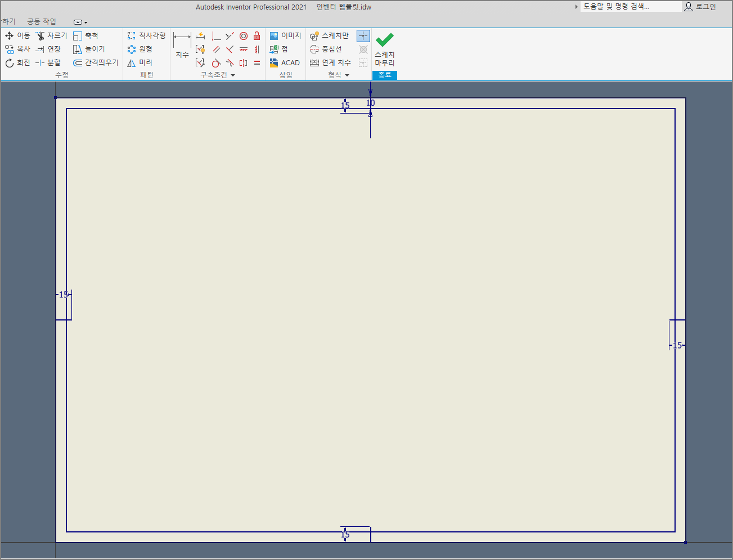Apply the tangent constraint

click(216, 63)
